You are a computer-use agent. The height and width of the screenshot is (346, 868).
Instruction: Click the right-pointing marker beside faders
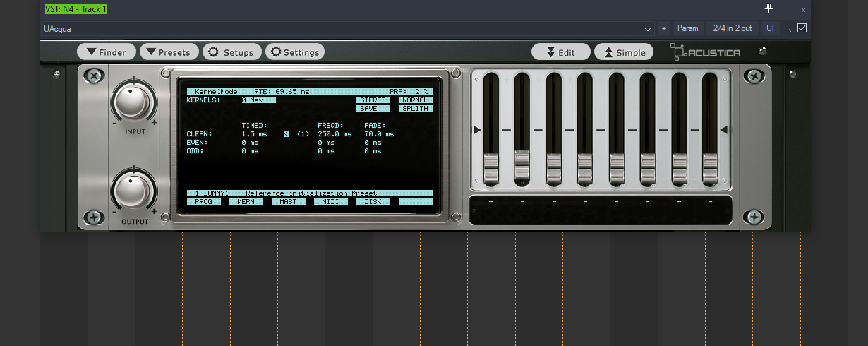point(477,130)
